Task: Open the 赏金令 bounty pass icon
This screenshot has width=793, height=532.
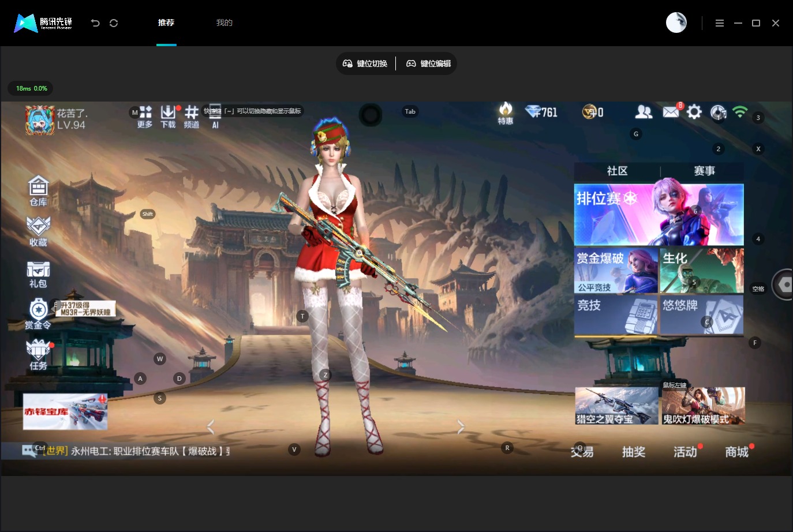Action: point(38,314)
